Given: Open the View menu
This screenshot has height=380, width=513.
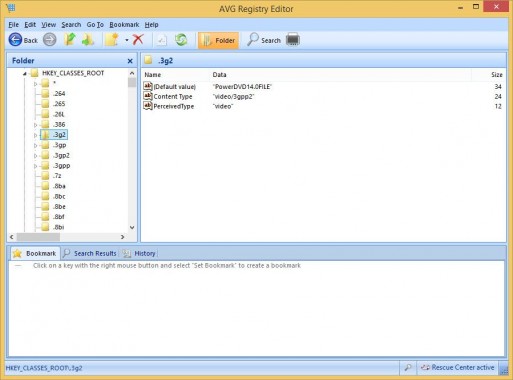Looking at the screenshot, I should click(49, 25).
